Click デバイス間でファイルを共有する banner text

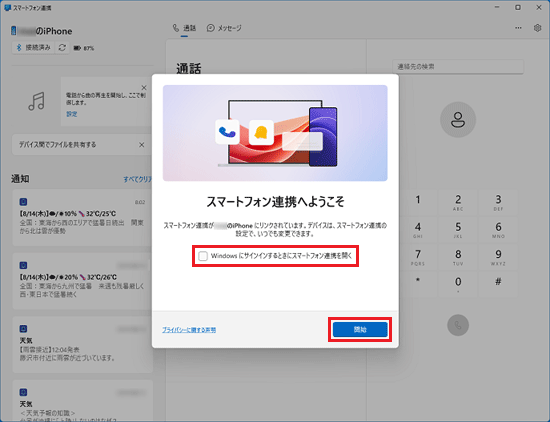click(58, 145)
